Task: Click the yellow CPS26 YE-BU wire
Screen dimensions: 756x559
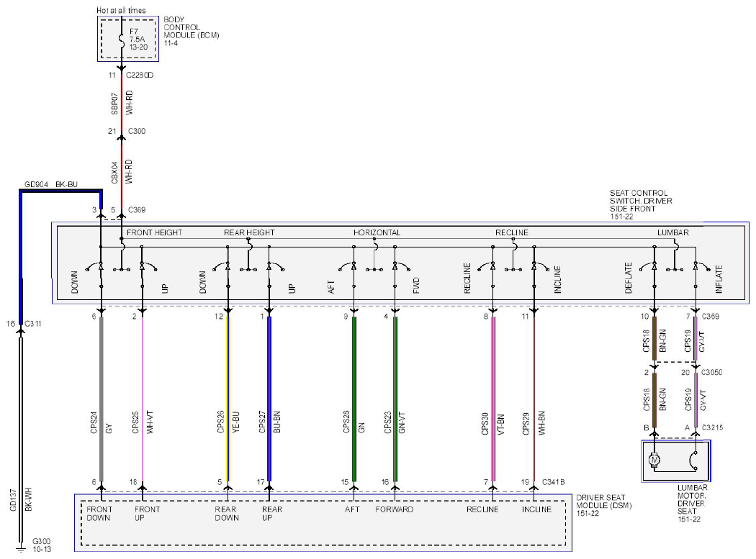Action: (228, 399)
